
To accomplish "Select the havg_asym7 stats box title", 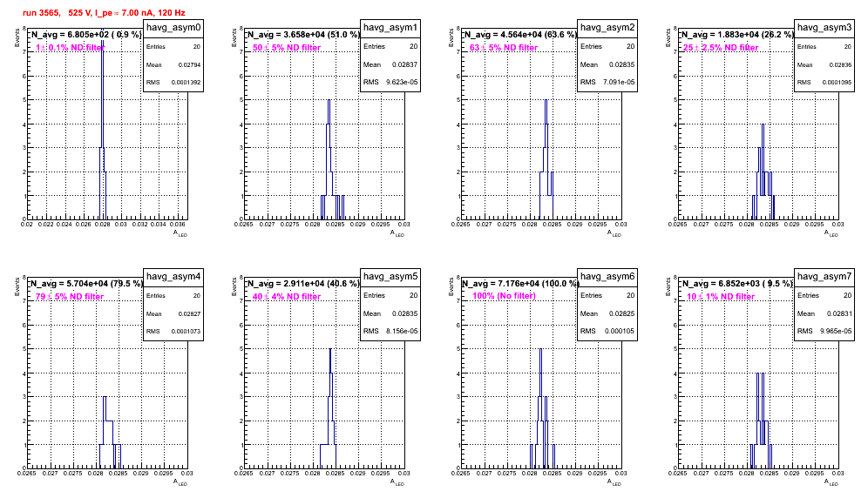I will point(824,276).
